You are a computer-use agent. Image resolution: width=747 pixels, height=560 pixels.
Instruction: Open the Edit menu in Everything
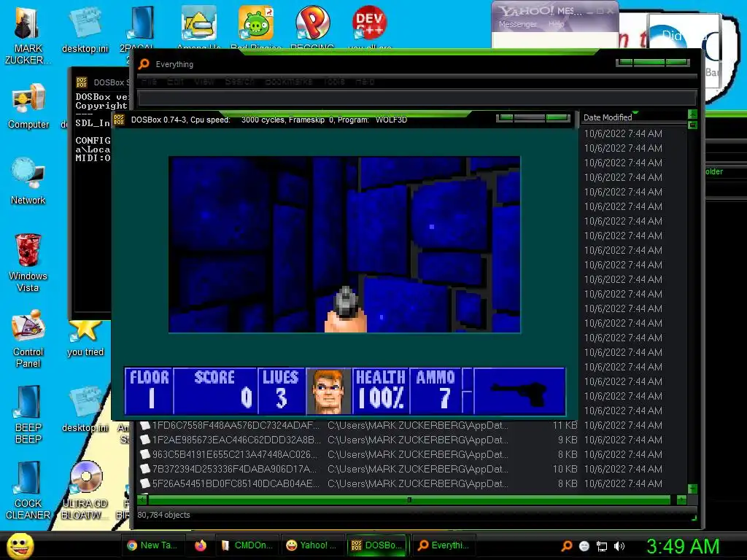175,82
